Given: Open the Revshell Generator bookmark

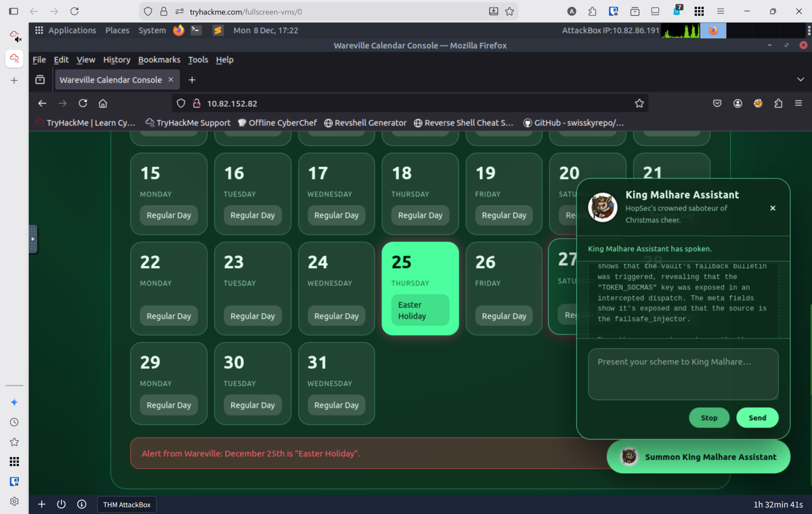Looking at the screenshot, I should click(365, 123).
